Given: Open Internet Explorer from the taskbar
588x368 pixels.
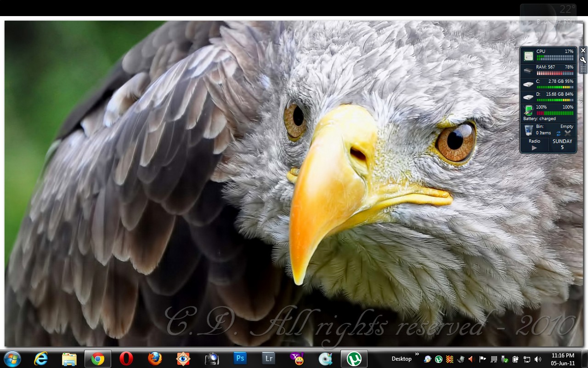Looking at the screenshot, I should coord(41,358).
